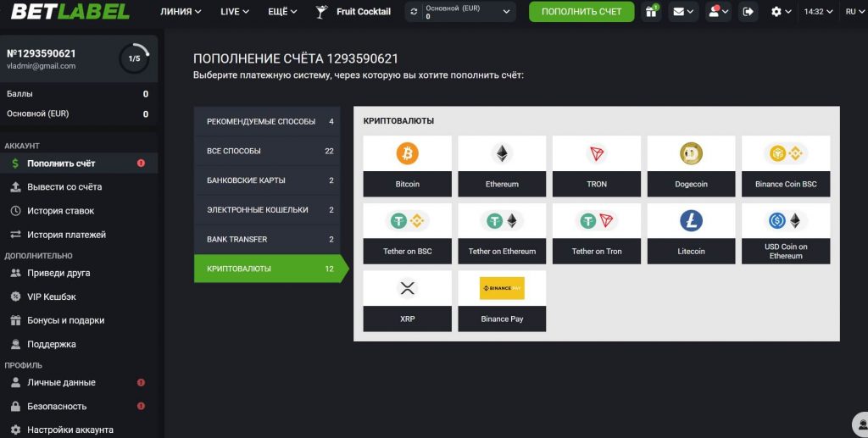Select the Binance Pay yellow logo

[502, 288]
